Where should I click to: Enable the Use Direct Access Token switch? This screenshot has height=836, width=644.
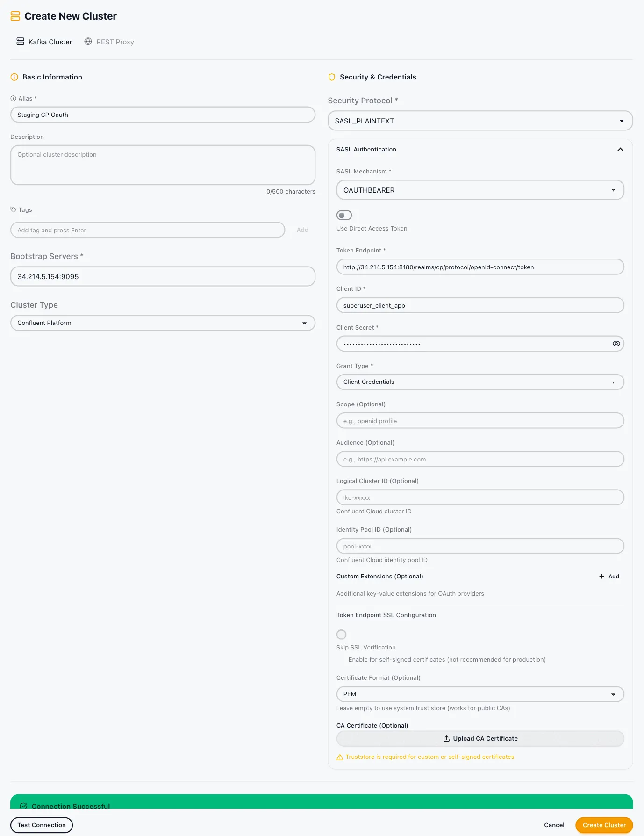[x=344, y=216]
